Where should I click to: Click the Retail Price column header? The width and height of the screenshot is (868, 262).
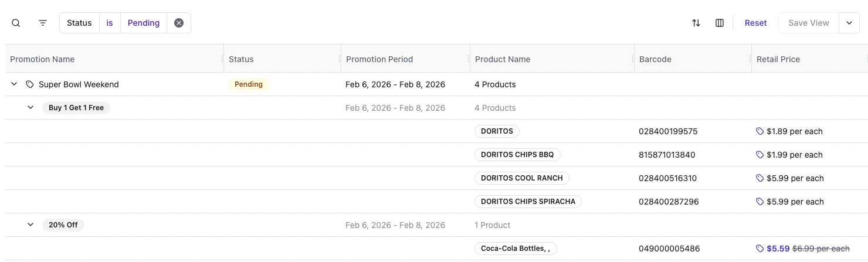pyautogui.click(x=778, y=59)
